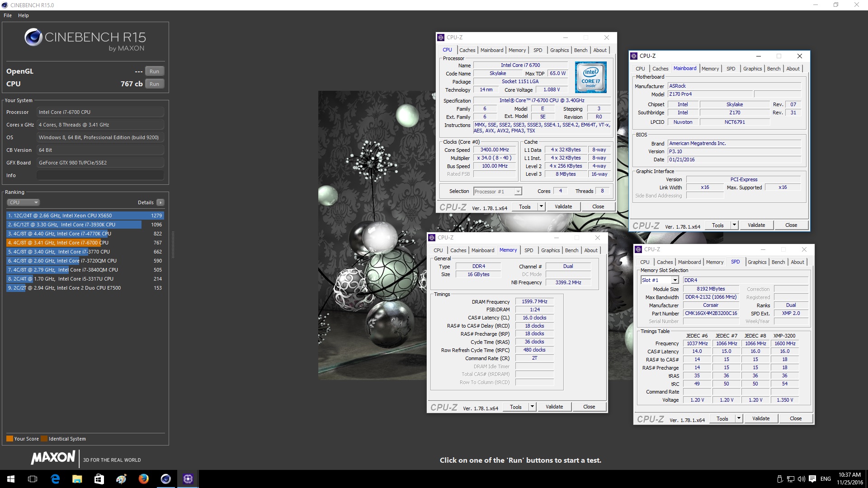Image resolution: width=868 pixels, height=488 pixels.
Task: Expand Tools arrow in CPU-Z SPD window
Action: coord(739,418)
